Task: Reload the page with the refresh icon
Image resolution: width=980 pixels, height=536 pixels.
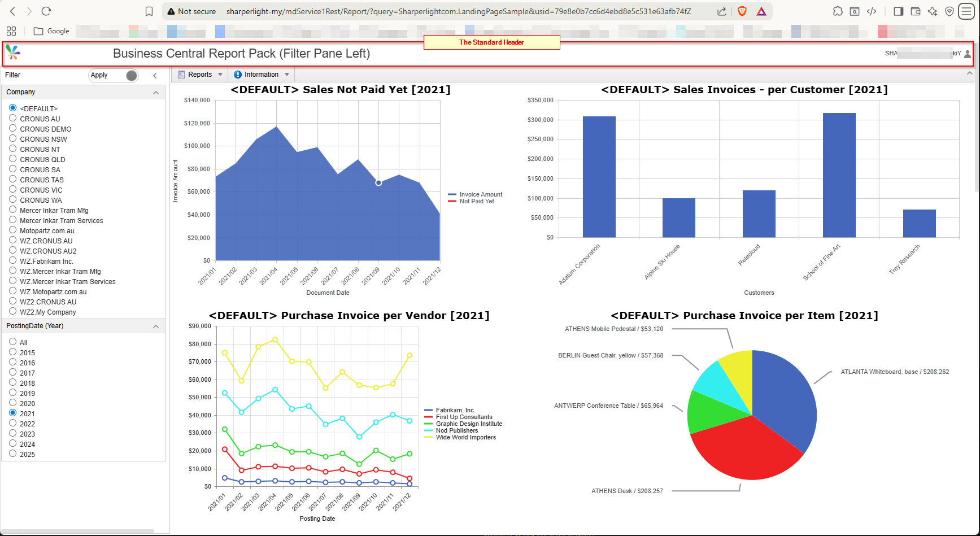Action: coord(46,11)
